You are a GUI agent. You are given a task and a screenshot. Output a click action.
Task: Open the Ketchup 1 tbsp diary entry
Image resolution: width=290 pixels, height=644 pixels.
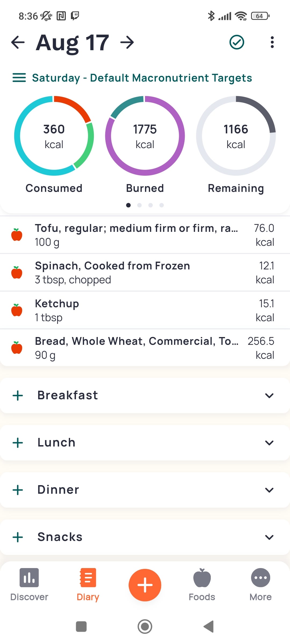pos(145,310)
